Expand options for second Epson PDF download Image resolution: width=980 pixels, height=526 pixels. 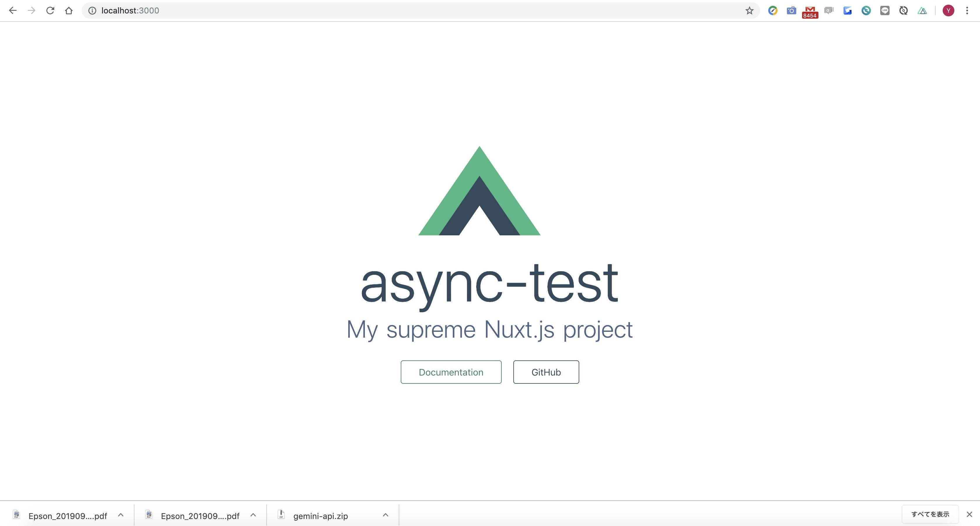(x=253, y=515)
